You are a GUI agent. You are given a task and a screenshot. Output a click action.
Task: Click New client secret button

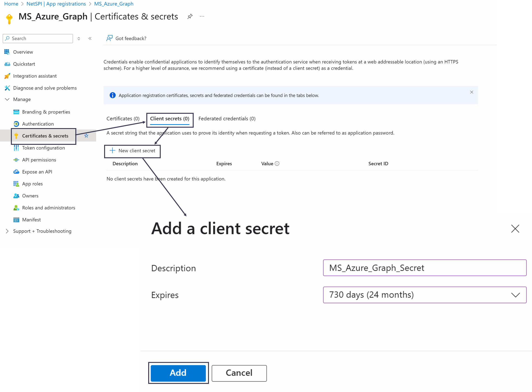[132, 151]
